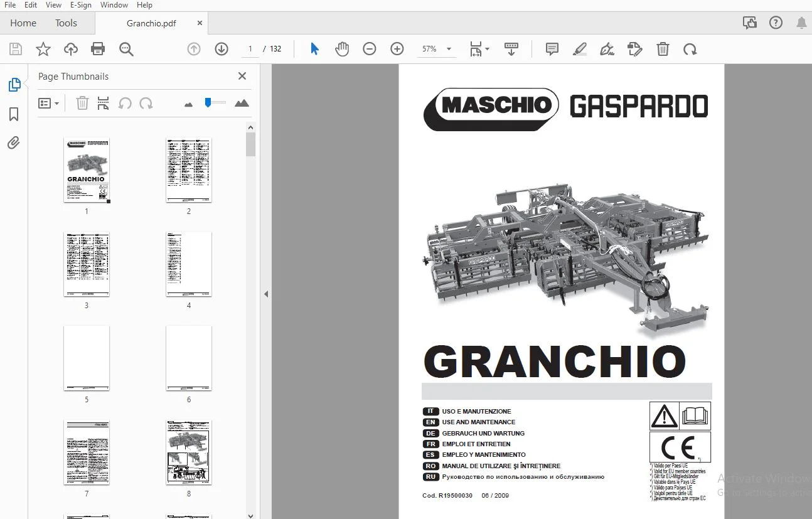The width and height of the screenshot is (812, 519).
Task: Select page 1 thumbnail
Action: click(87, 170)
